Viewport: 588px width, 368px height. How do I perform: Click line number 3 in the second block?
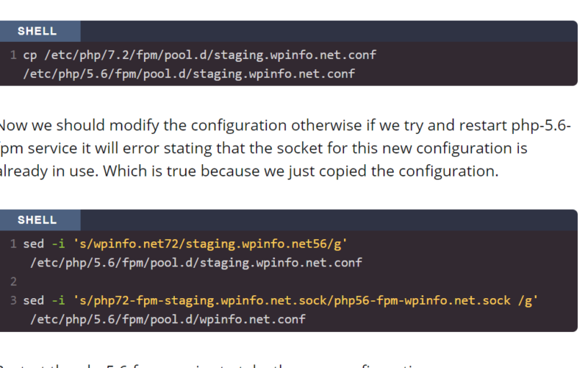pos(13,300)
